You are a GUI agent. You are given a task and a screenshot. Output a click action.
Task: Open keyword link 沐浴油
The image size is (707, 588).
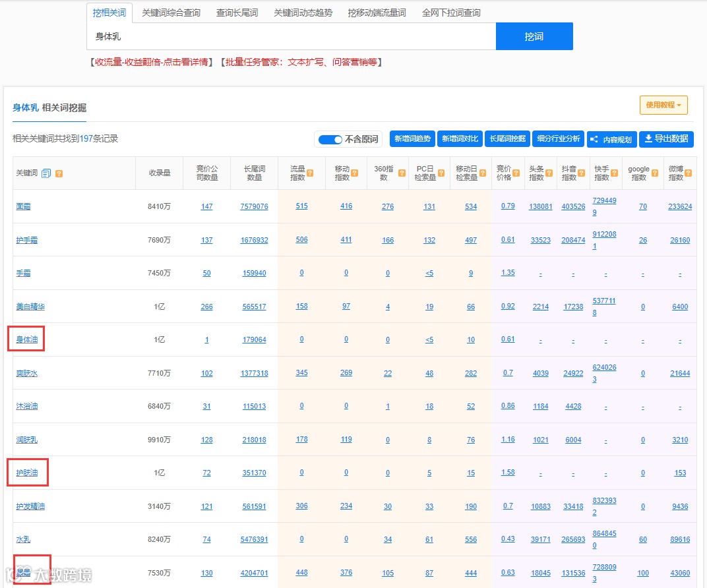(x=27, y=407)
